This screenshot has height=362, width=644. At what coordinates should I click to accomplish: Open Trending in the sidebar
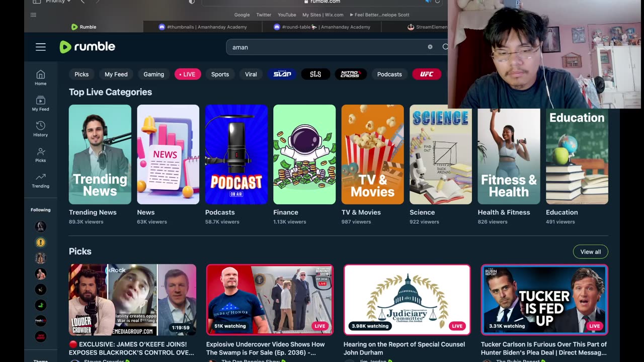click(41, 180)
